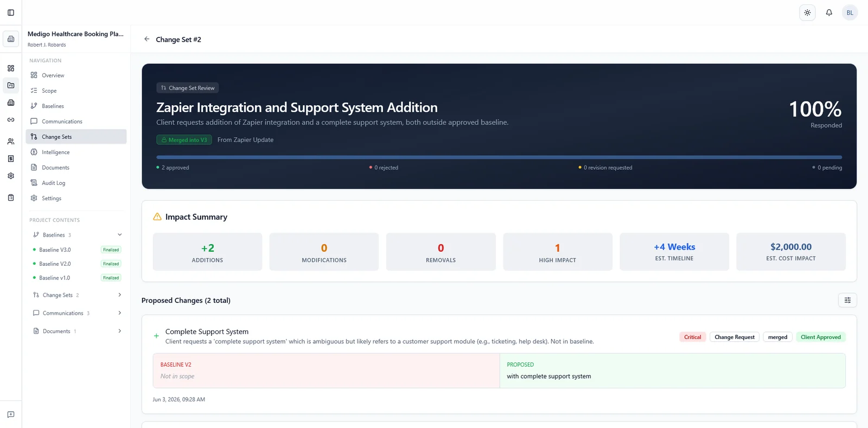
Task: Click the Medigo Healthcare Booking project title
Action: [75, 34]
